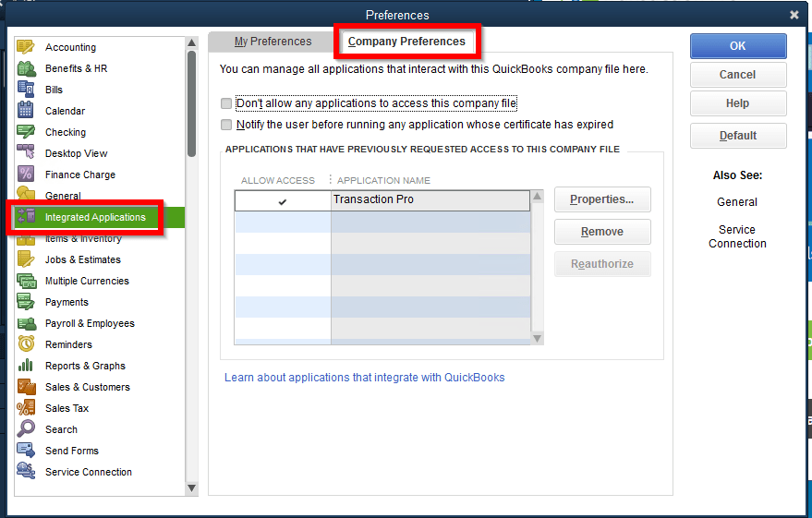Click category list scroll up arrow
812x518 pixels.
(191, 42)
